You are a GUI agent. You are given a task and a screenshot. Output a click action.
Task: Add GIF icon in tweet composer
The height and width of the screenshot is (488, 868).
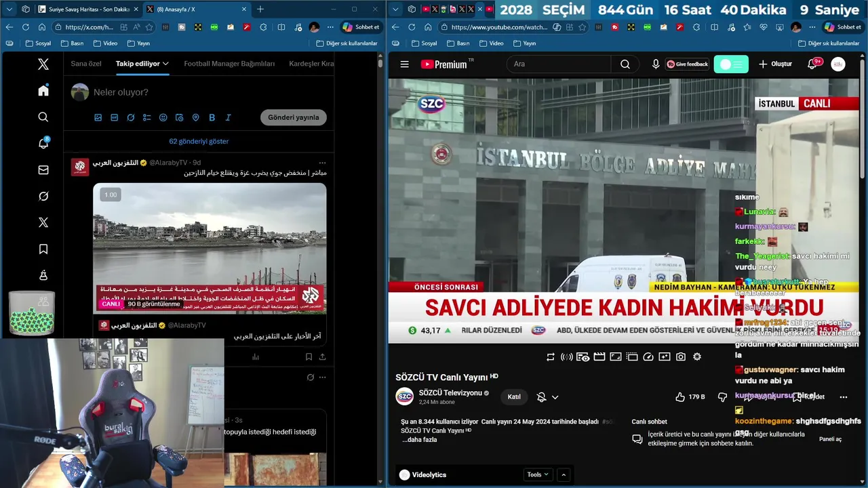coord(114,117)
